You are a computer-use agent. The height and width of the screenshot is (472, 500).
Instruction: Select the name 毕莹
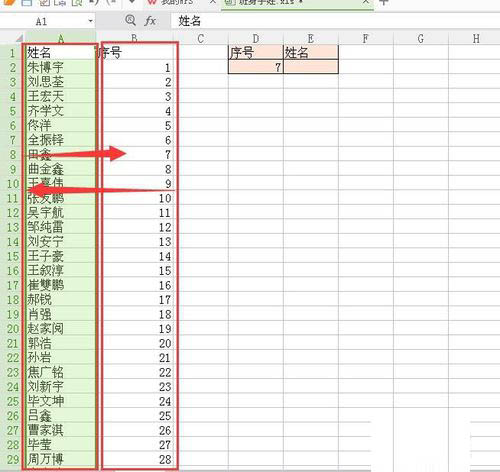coord(39,445)
